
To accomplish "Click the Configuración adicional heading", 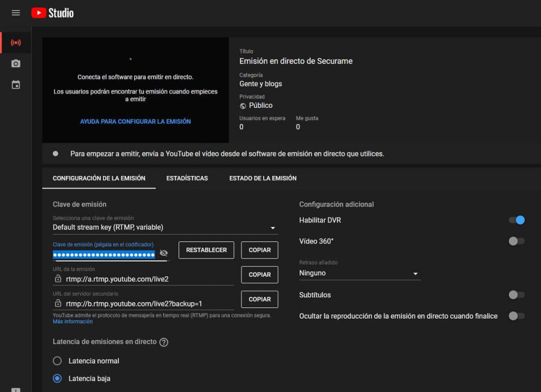I will pos(337,204).
